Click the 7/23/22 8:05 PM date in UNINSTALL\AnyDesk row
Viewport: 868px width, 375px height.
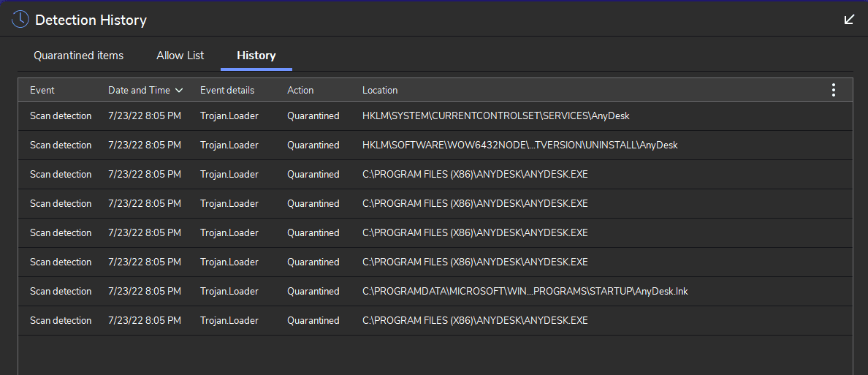[145, 145]
